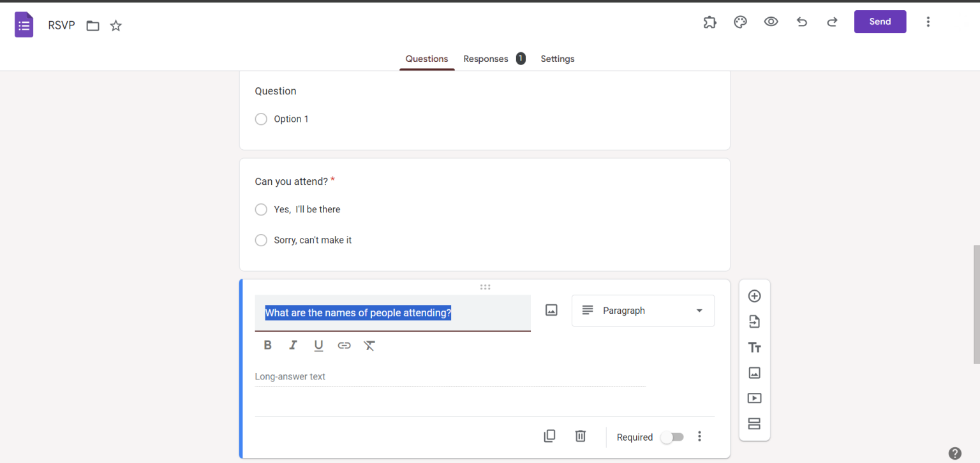Image resolution: width=980 pixels, height=463 pixels.
Task: Open the Google Forms home icon
Action: point(24,26)
